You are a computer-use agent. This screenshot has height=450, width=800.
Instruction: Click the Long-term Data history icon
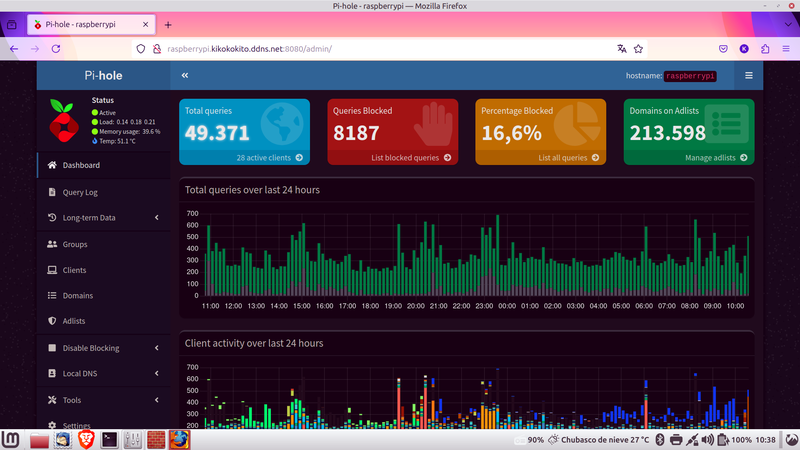pyautogui.click(x=52, y=217)
